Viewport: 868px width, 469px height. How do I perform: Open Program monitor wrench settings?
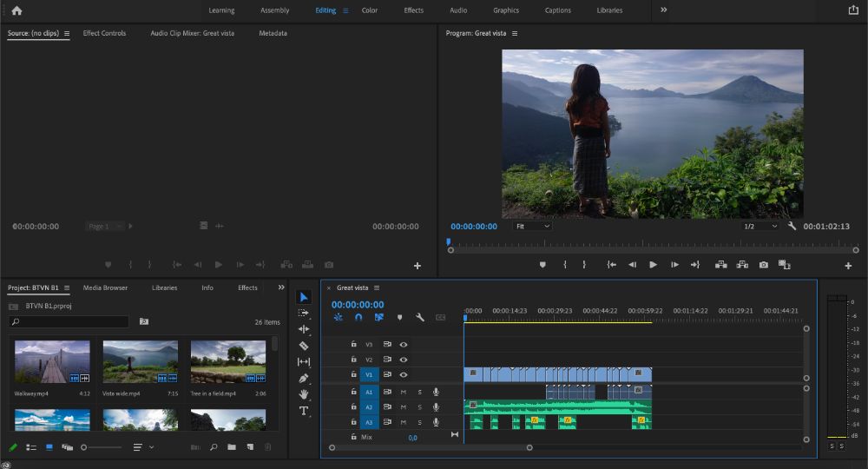[x=792, y=226]
